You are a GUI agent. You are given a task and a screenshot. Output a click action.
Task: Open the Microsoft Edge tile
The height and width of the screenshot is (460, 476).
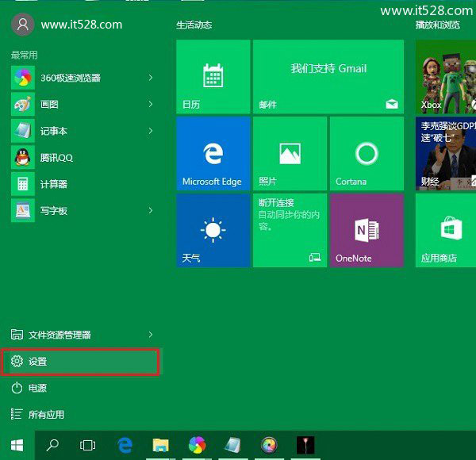(213, 154)
